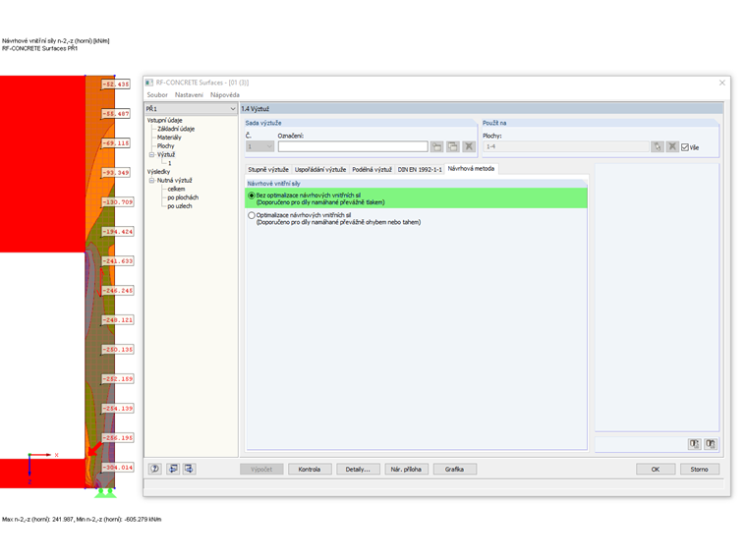
Task: Select Materiály in tree
Action: click(169, 138)
